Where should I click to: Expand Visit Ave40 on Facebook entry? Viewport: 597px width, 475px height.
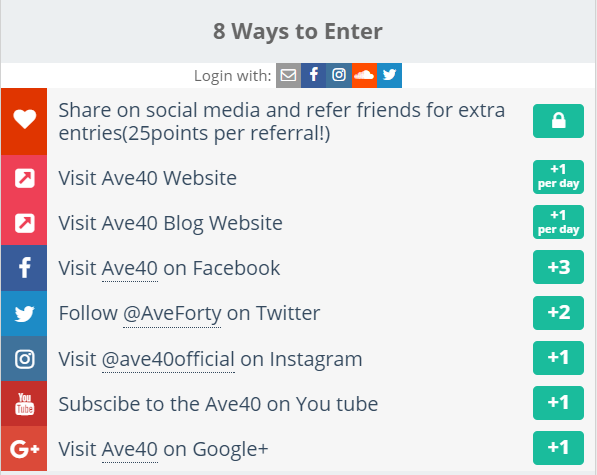pos(169,268)
